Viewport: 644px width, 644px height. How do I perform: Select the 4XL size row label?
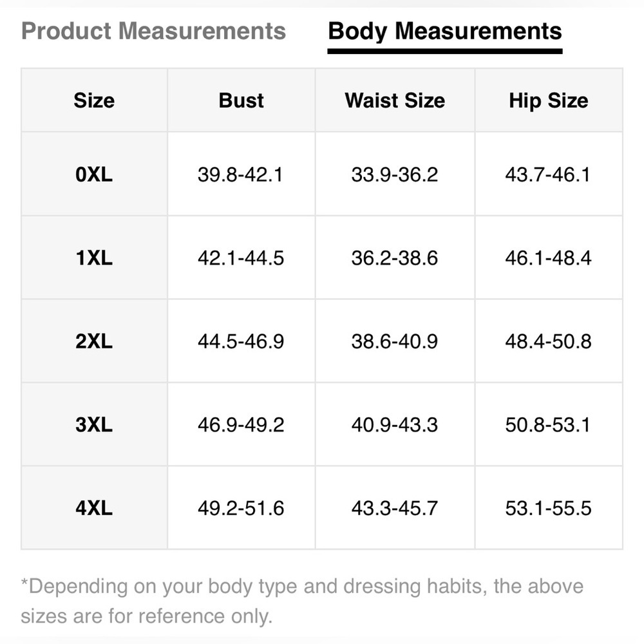click(94, 508)
